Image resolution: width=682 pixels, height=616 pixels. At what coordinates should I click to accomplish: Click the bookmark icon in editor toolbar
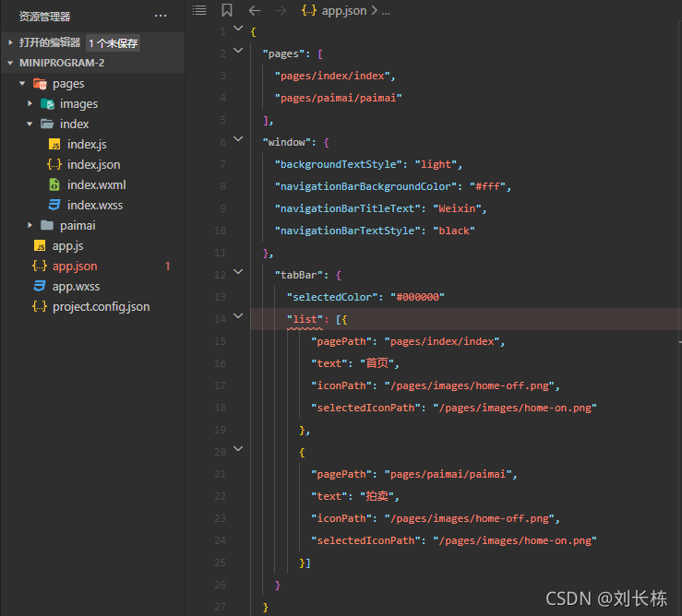[x=227, y=10]
